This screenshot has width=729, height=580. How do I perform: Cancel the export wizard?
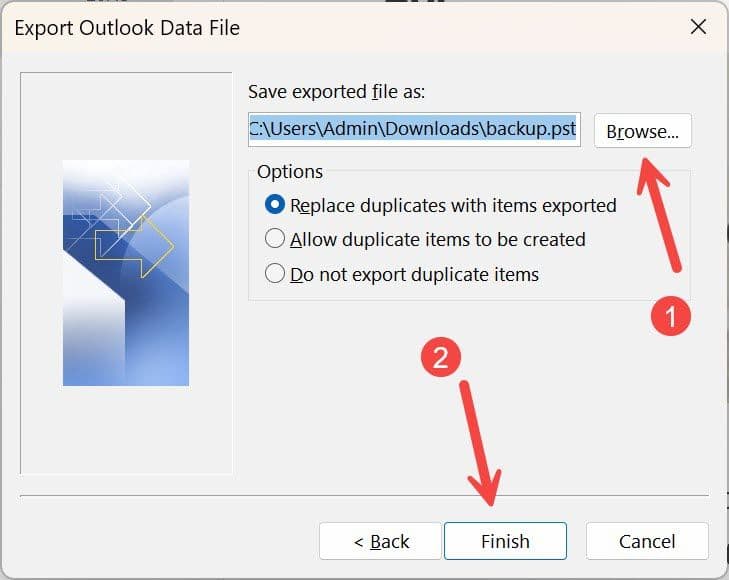coord(647,541)
